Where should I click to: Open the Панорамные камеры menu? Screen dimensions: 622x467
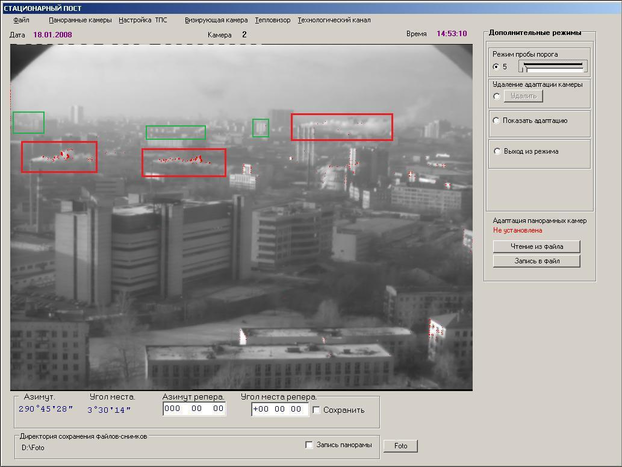(x=80, y=20)
